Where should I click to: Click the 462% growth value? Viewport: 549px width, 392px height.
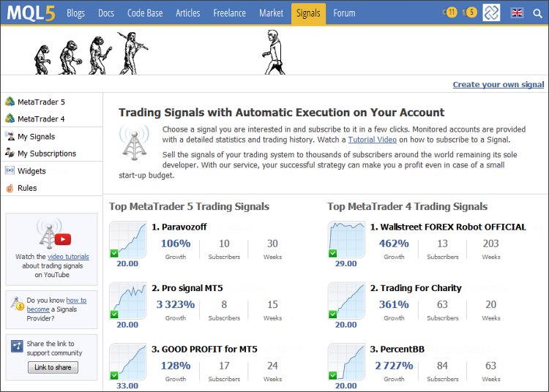(x=394, y=244)
